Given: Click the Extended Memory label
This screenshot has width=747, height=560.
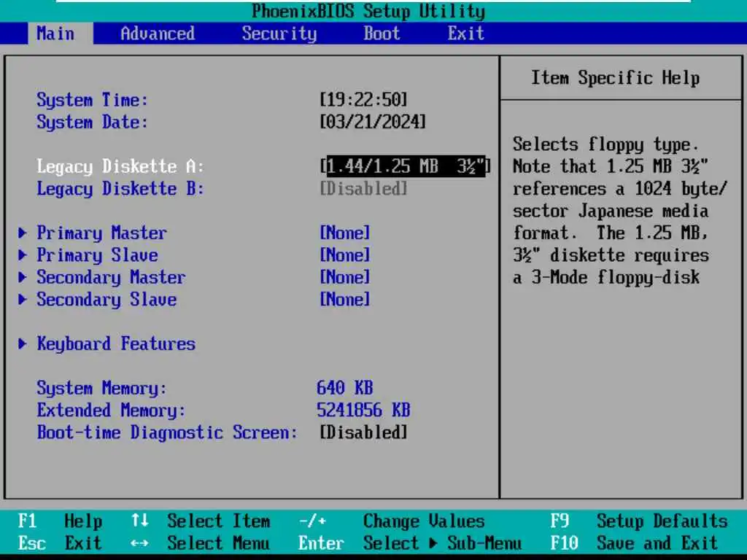Looking at the screenshot, I should pos(111,411).
